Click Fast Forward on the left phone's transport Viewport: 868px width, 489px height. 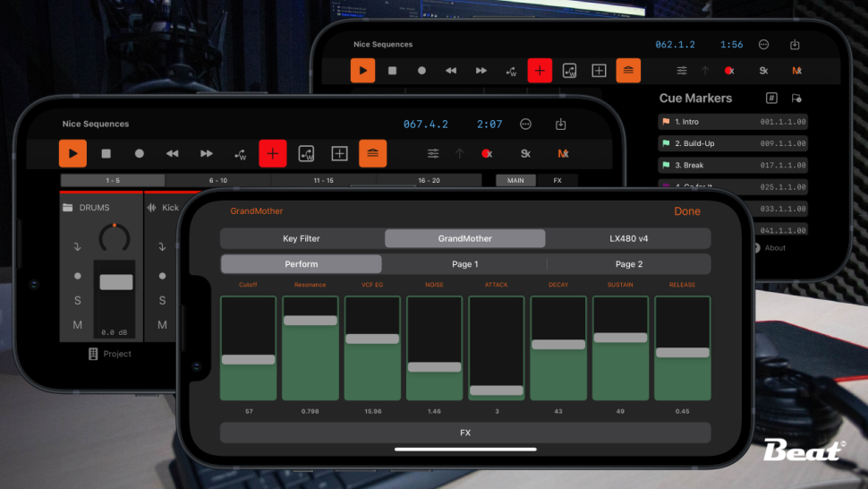coord(207,154)
